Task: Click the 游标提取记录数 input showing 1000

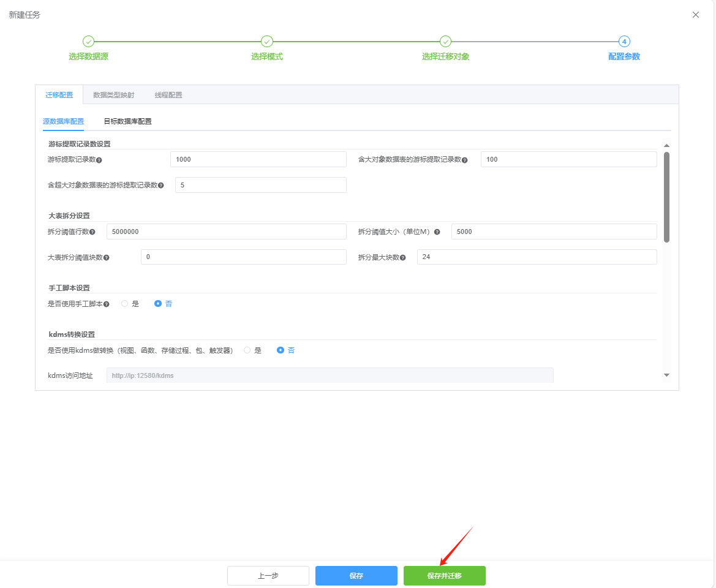Action: (x=258, y=159)
